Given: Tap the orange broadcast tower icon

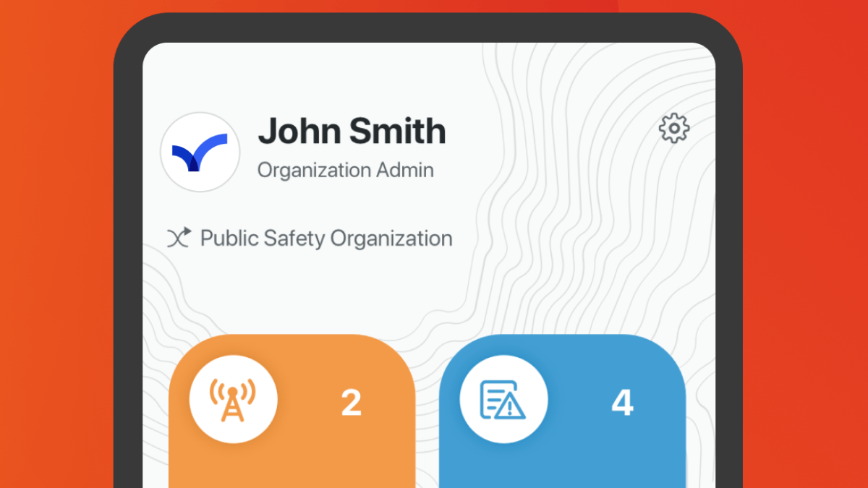Looking at the screenshot, I should pyautogui.click(x=233, y=400).
